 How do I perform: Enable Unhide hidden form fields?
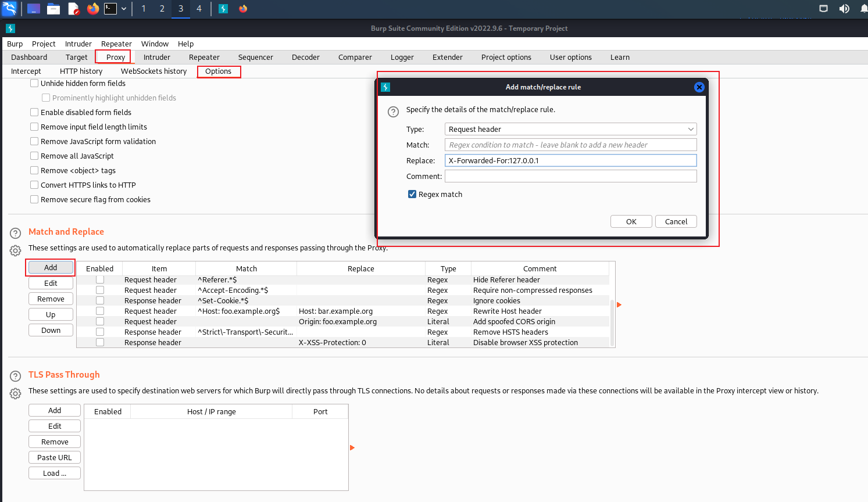point(34,83)
